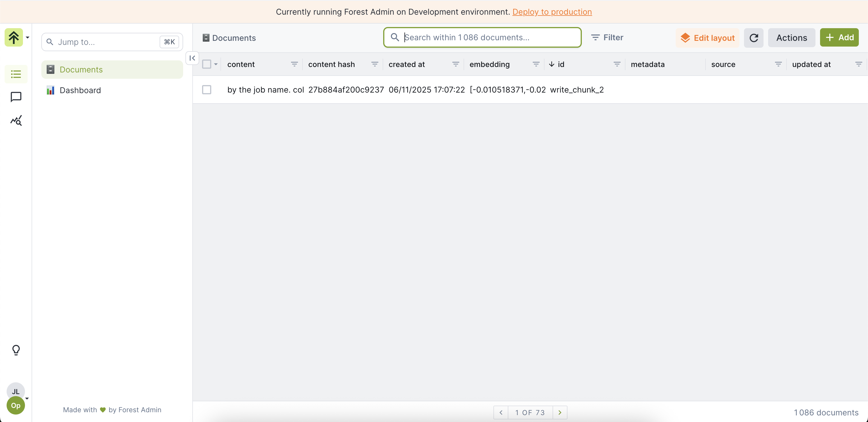Open the analytics chart-search sidebar icon

(x=16, y=120)
